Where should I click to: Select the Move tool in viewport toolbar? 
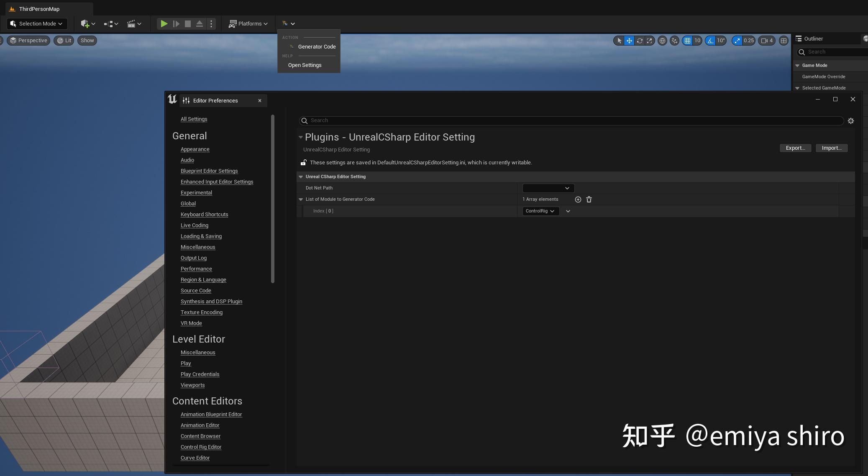629,41
